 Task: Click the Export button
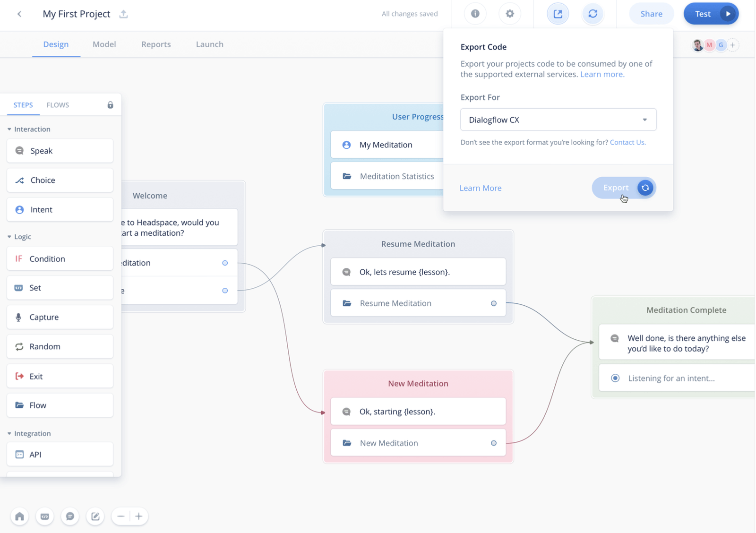click(x=623, y=188)
